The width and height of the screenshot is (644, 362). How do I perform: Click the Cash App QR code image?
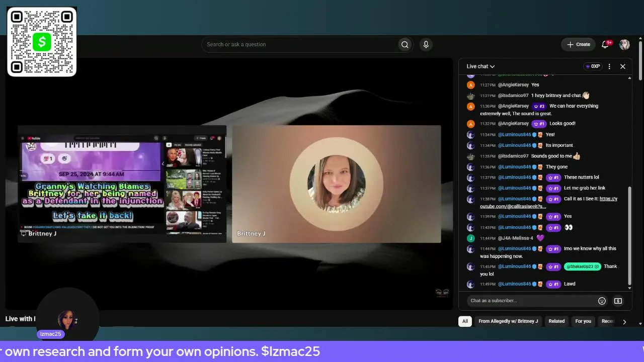[42, 42]
